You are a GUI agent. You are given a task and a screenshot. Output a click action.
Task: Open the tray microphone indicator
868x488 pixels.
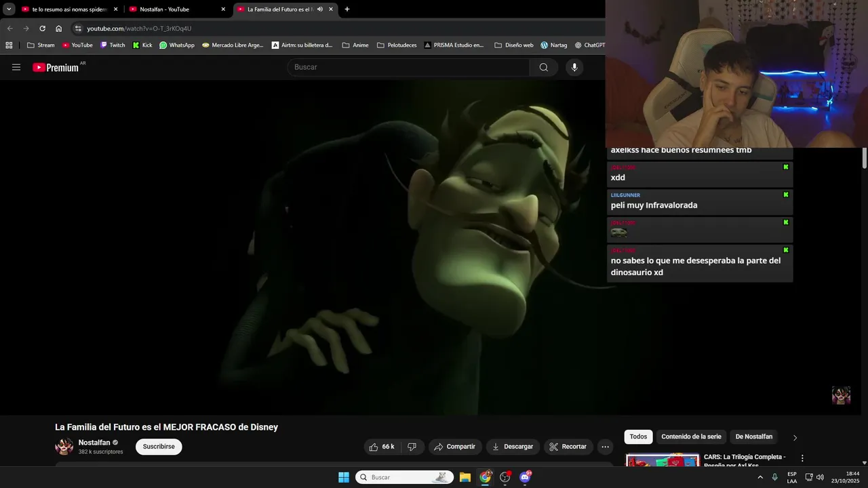(x=775, y=477)
